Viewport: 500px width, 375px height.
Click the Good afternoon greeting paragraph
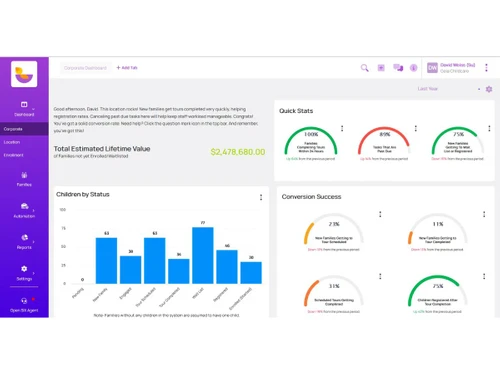(156, 120)
